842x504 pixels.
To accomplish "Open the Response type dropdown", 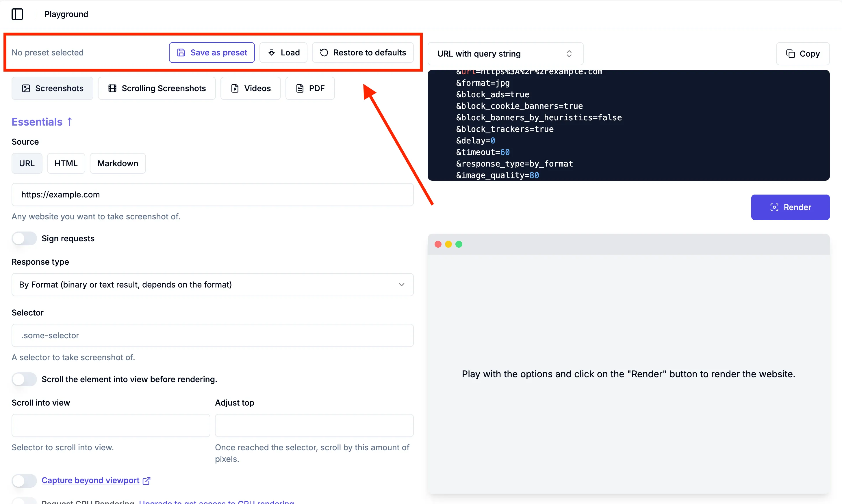I will (x=212, y=285).
